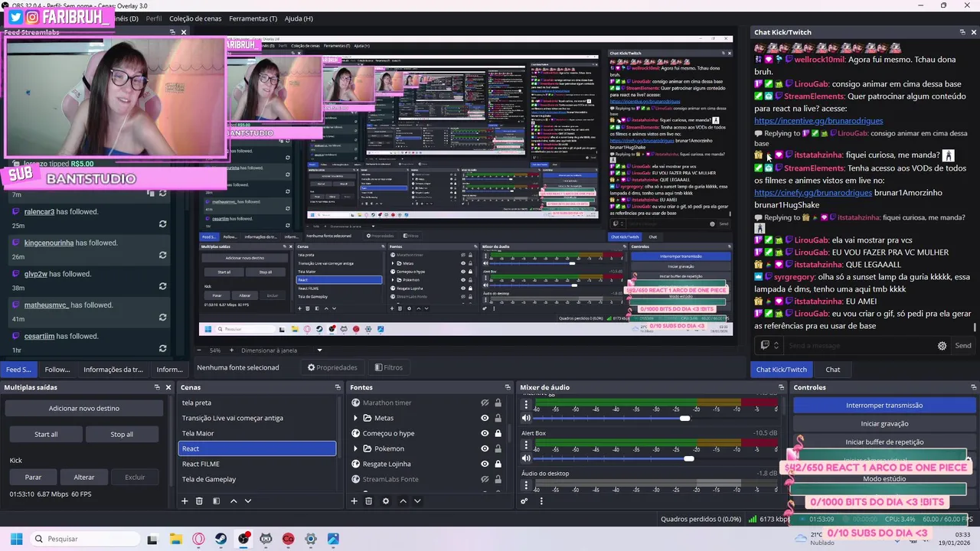Move source up arrow in Fontes toolbar
The height and width of the screenshot is (551, 980).
coord(403,501)
